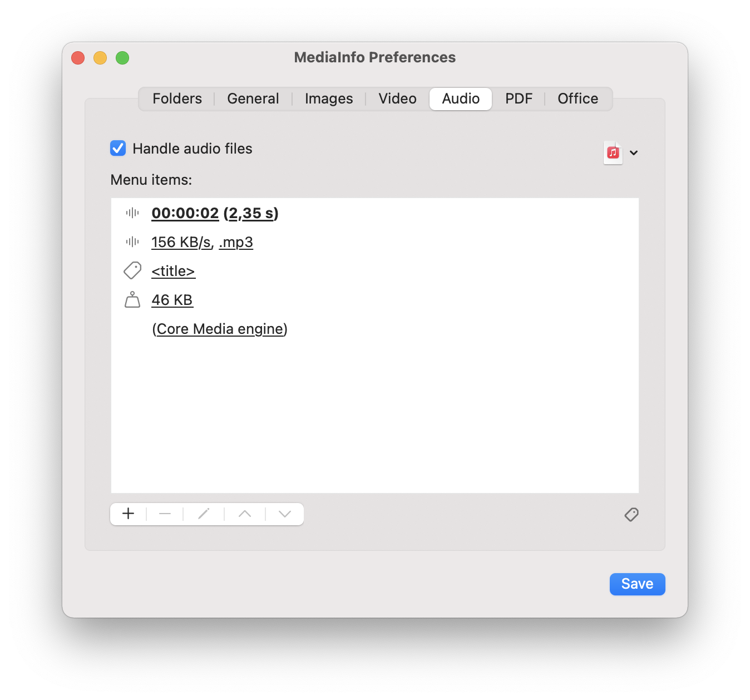Switch to the PDF tab
The image size is (750, 700).
click(519, 99)
